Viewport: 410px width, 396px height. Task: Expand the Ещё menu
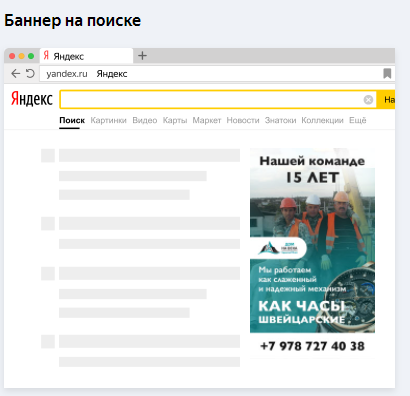(x=358, y=120)
